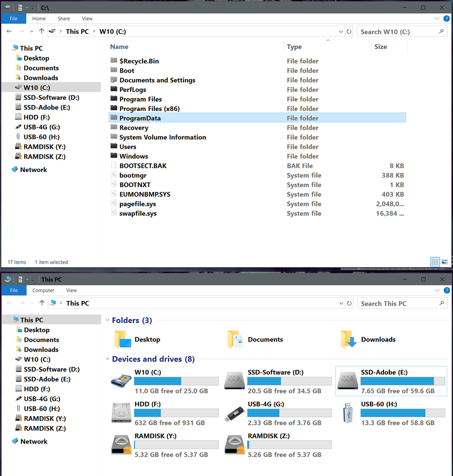
Task: Select the SSD-Software (D:) drive icon in Devices
Action: [x=234, y=381]
